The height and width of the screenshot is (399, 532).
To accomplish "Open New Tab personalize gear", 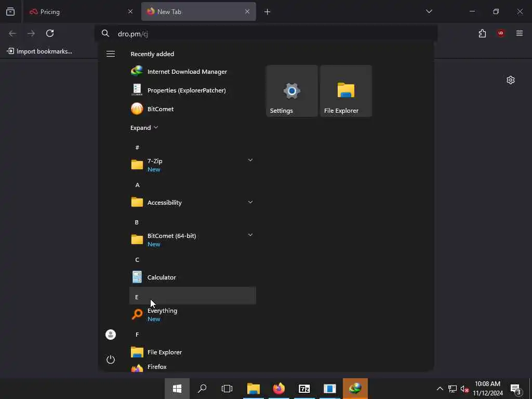I will 511,80.
